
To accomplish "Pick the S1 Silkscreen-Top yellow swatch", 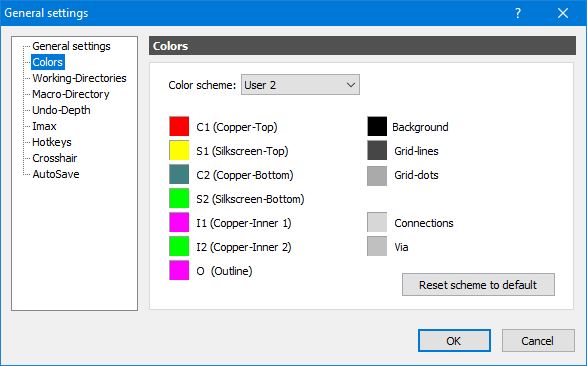I will (179, 150).
